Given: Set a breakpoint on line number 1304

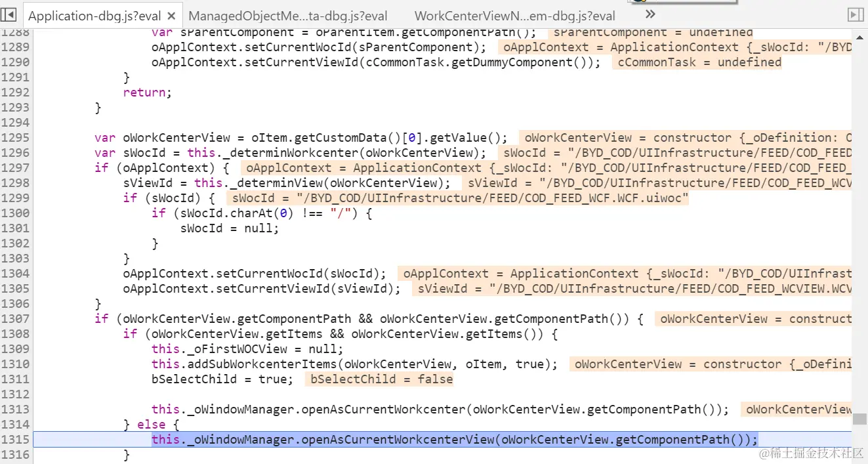Looking at the screenshot, I should (x=15, y=274).
